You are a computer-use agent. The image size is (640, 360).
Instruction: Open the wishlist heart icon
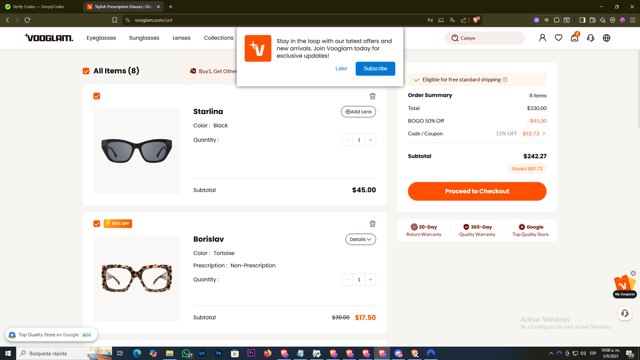click(x=558, y=38)
